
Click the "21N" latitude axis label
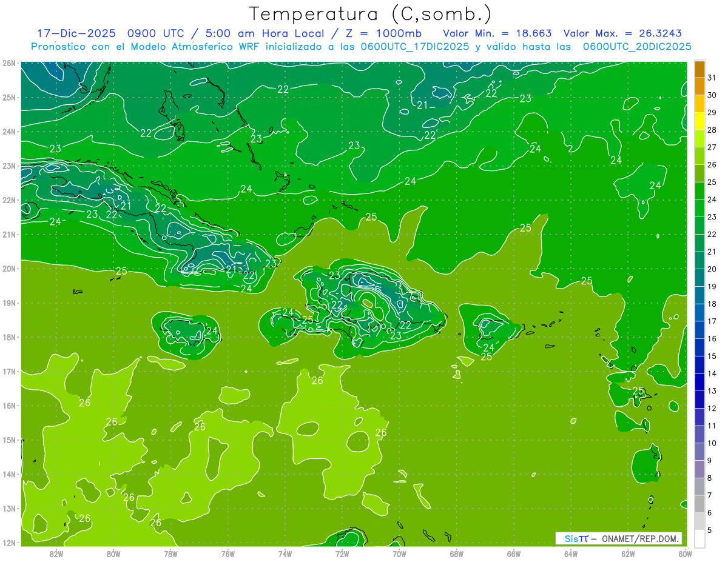tap(8, 234)
